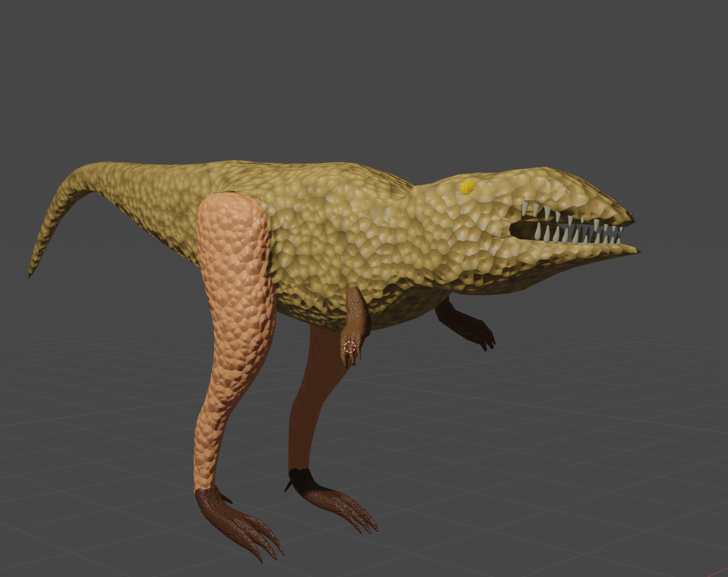Select the dinosaur's yellow eye
Image resolution: width=728 pixels, height=577 pixels.
[467, 187]
